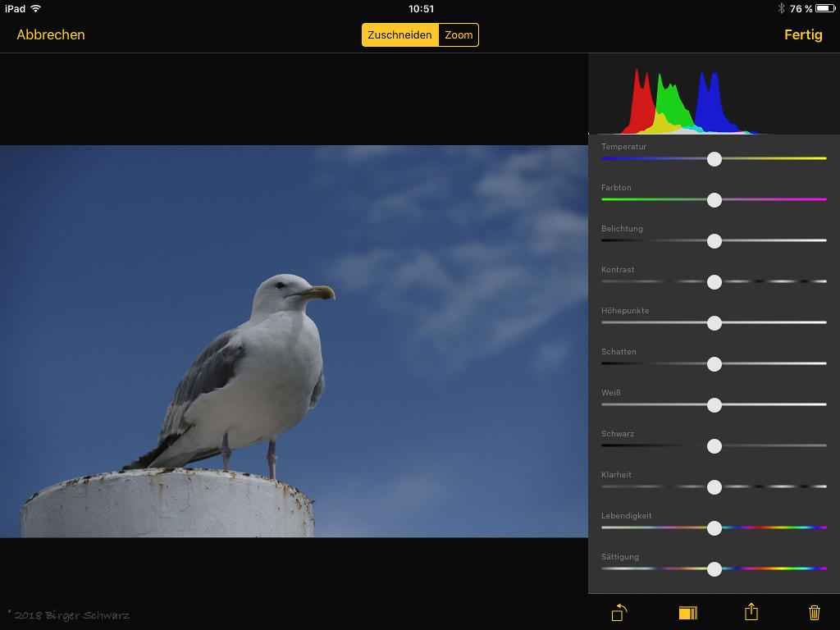Select the Zuschneiden mode tab
Viewport: 840px width, 630px height.
[x=400, y=35]
